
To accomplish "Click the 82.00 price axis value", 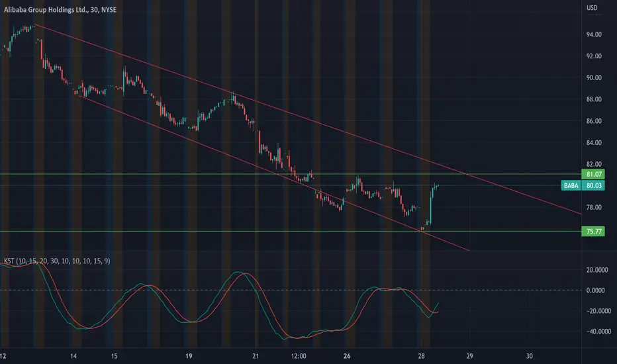I will point(594,164).
